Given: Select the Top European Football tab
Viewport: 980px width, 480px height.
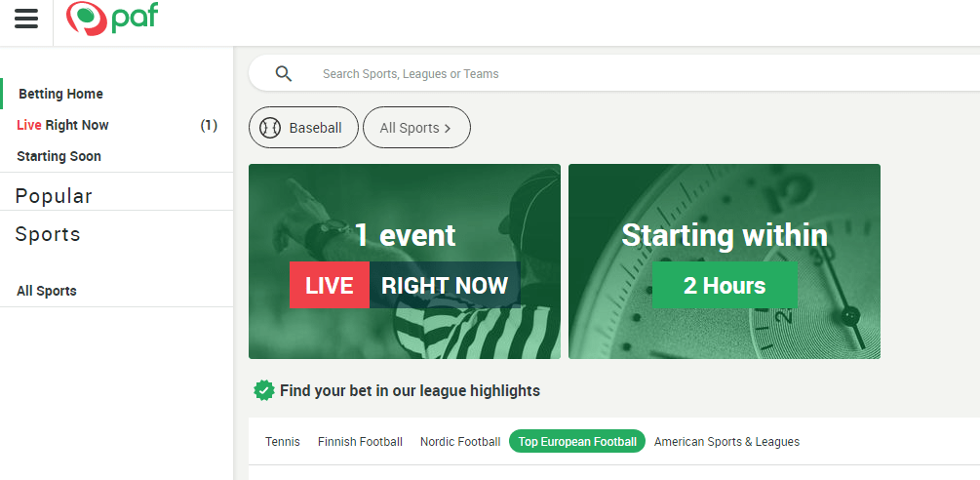Looking at the screenshot, I should click(577, 441).
